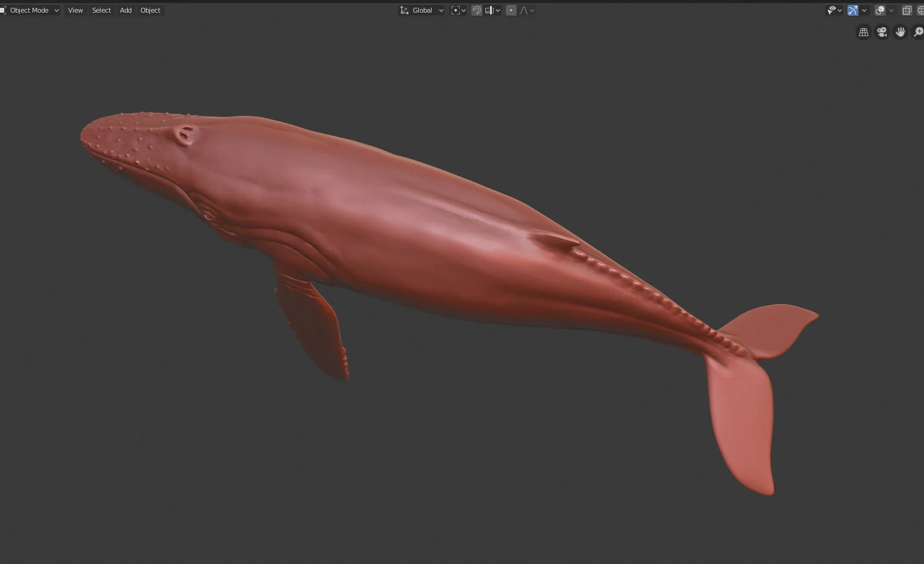Open the View menu
Screen dimensions: 924x564
75,10
